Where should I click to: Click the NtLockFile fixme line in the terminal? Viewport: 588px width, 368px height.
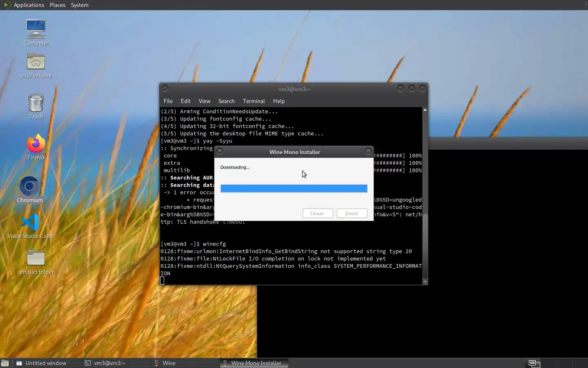pos(273,259)
